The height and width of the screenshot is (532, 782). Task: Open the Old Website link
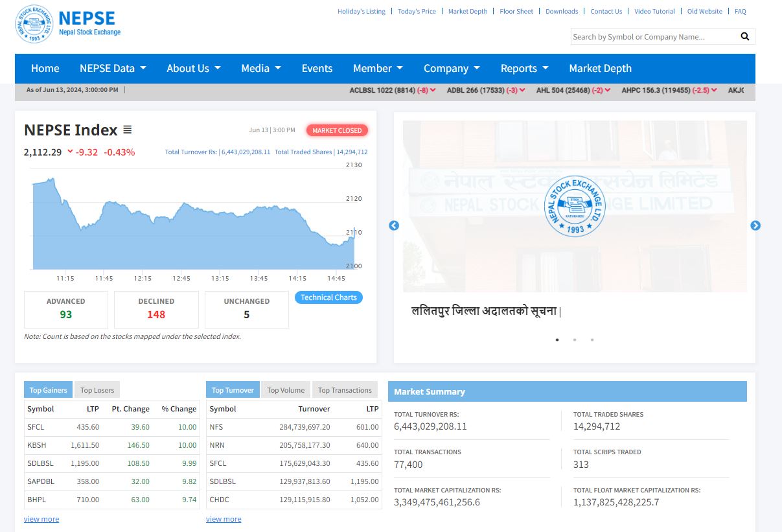pos(705,11)
